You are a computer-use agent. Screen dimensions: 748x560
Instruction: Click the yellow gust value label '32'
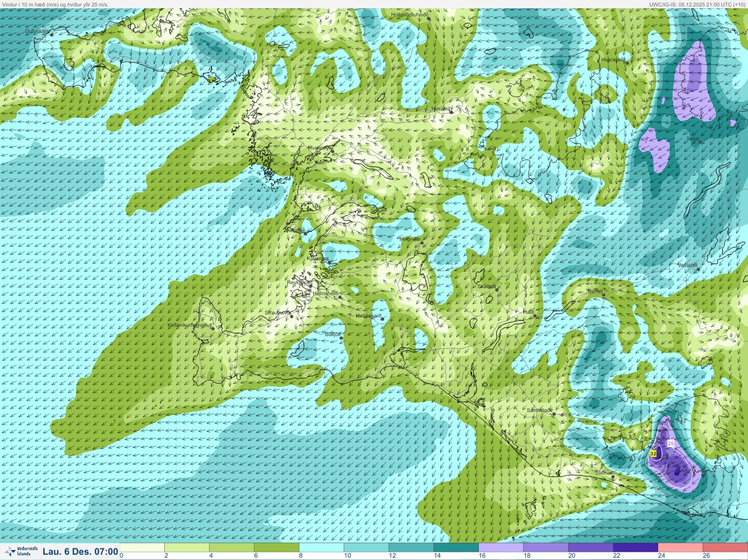click(653, 453)
